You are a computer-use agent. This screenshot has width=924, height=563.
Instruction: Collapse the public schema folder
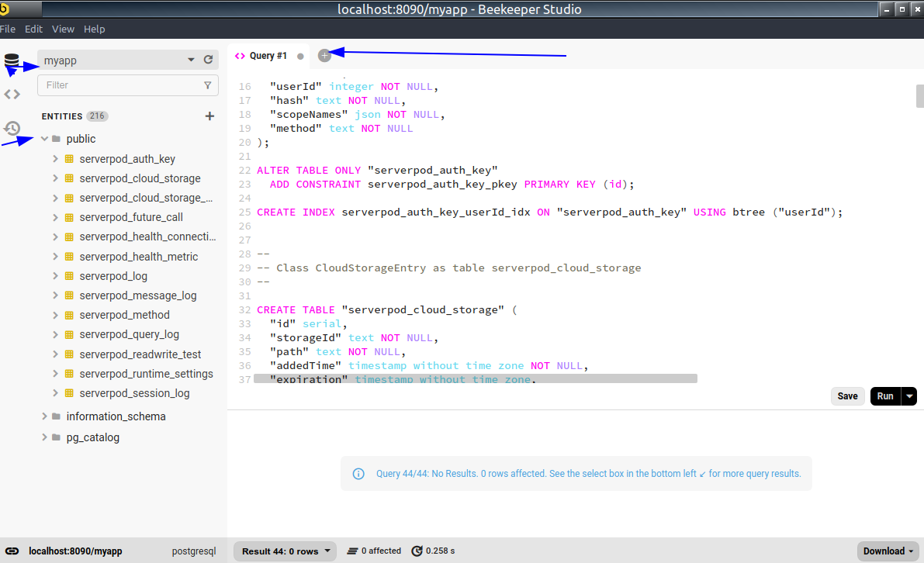44,138
